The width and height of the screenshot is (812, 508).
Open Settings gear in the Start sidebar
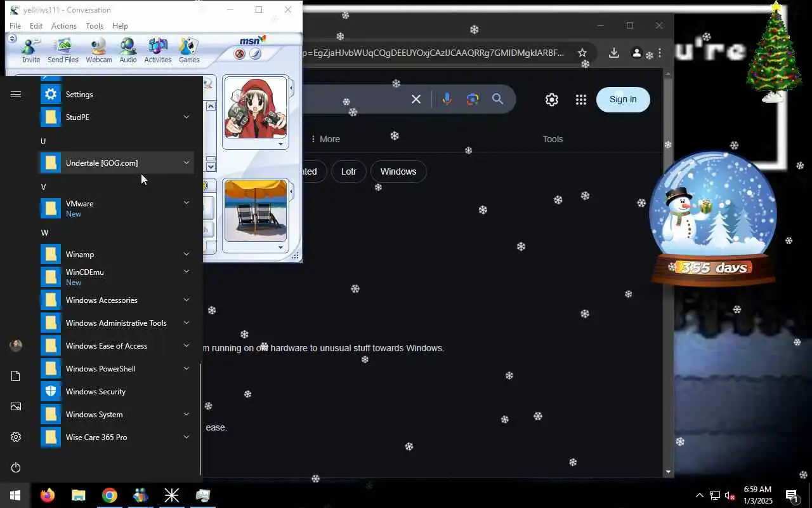click(16, 437)
